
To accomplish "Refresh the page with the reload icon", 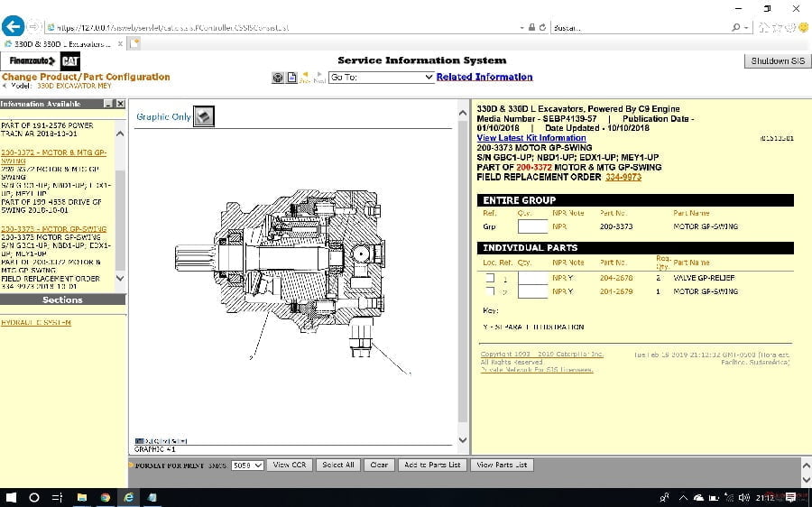I will click(x=542, y=27).
